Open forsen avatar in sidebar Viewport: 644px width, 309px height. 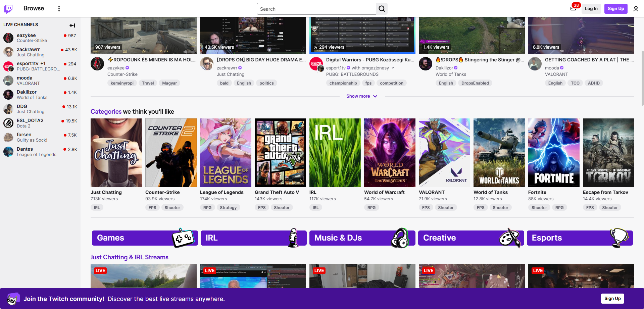(8, 137)
